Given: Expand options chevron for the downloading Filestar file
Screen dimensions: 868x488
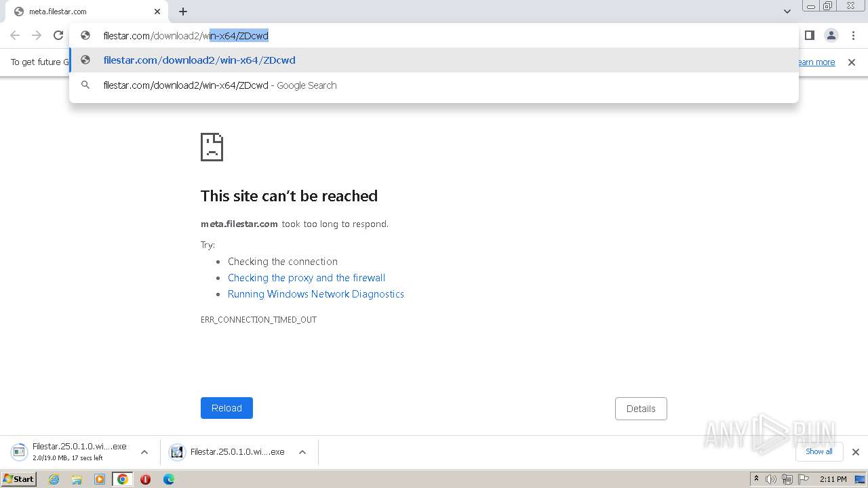Looking at the screenshot, I should click(x=144, y=452).
